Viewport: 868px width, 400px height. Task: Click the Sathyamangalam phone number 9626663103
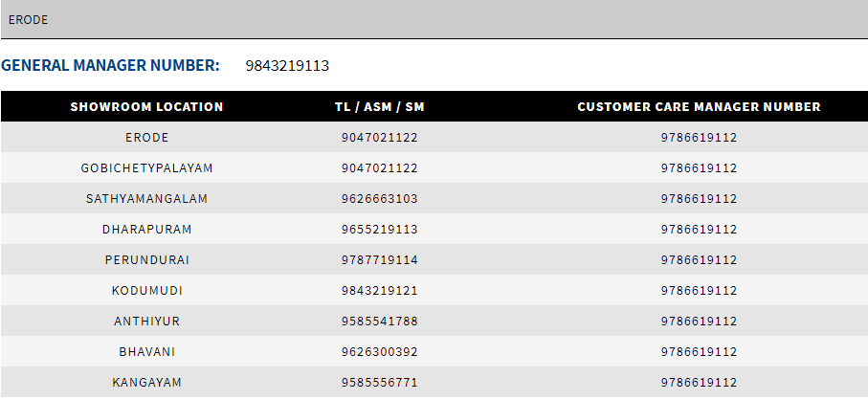(379, 199)
